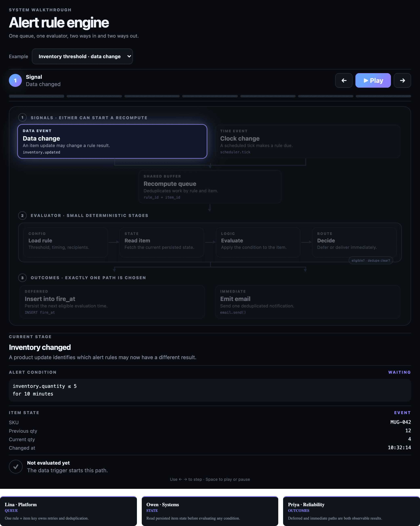Screen dimensions: 420x526
Task: Open the Lina · Platform queue card
Action: point(68,511)
